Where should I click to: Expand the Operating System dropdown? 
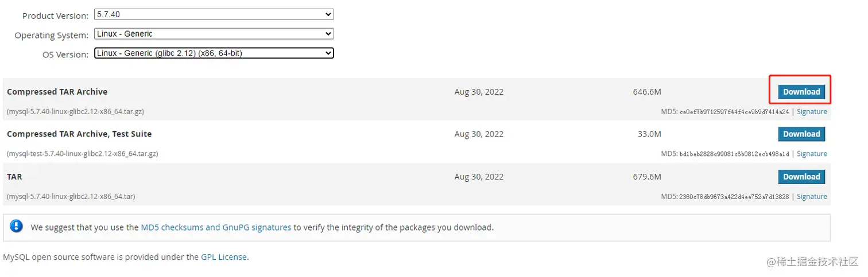click(214, 34)
